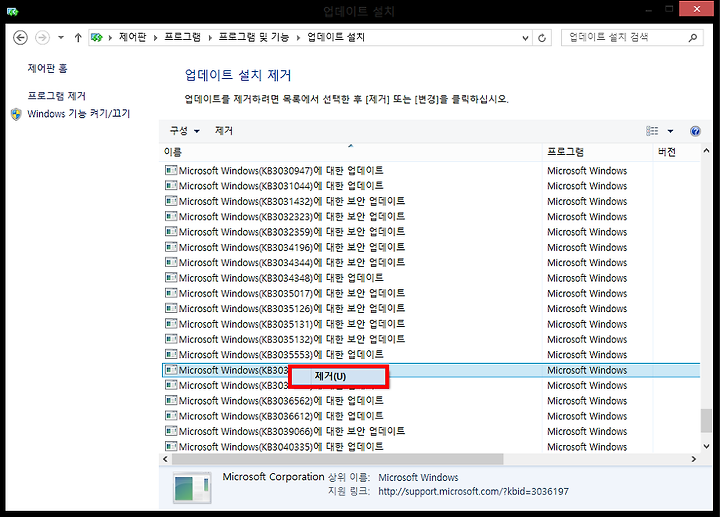
Task: Select the KB3035131 security update row
Action: coord(431,324)
